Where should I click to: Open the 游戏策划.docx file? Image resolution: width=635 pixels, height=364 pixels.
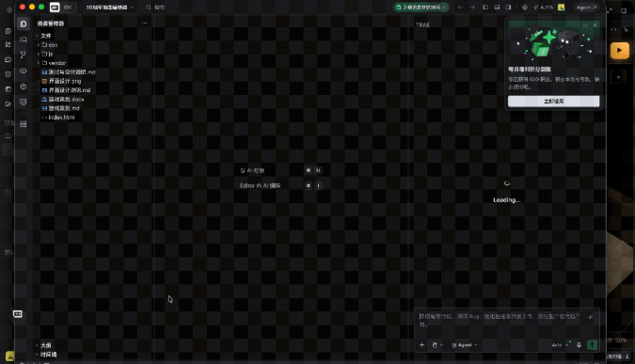coord(63,99)
